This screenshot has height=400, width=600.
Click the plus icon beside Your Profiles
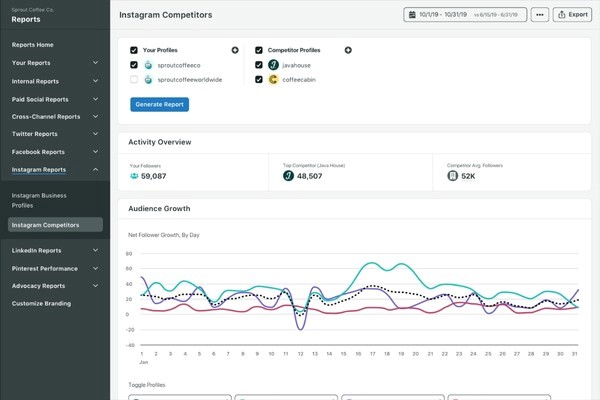click(x=235, y=50)
